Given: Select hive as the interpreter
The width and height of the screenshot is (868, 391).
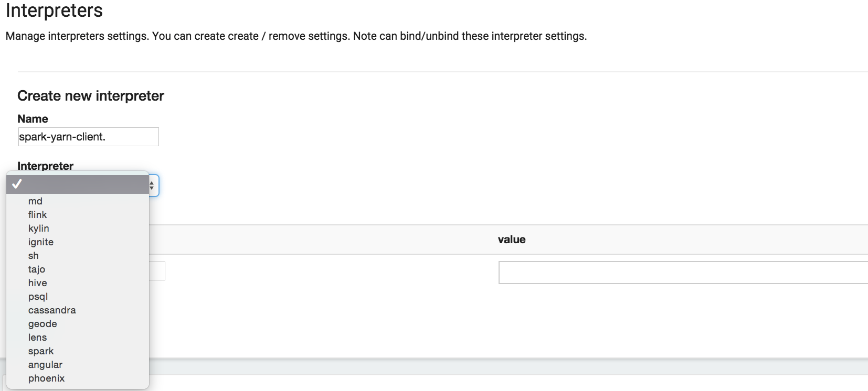Looking at the screenshot, I should coord(37,283).
